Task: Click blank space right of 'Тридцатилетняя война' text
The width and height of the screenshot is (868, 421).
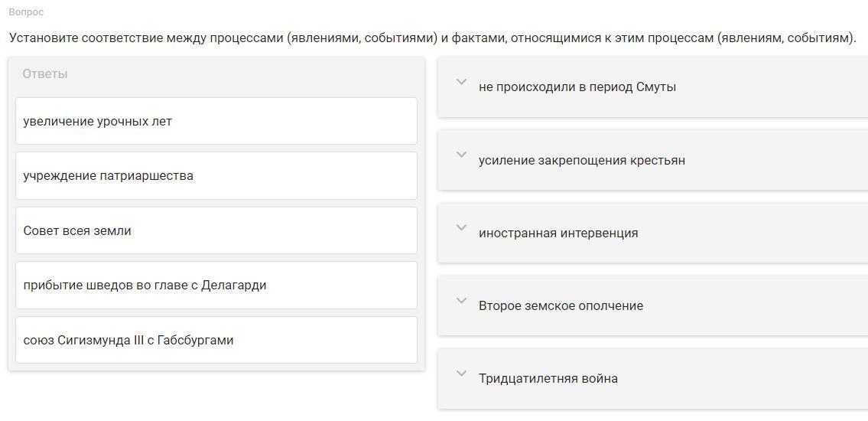Action: point(742,379)
